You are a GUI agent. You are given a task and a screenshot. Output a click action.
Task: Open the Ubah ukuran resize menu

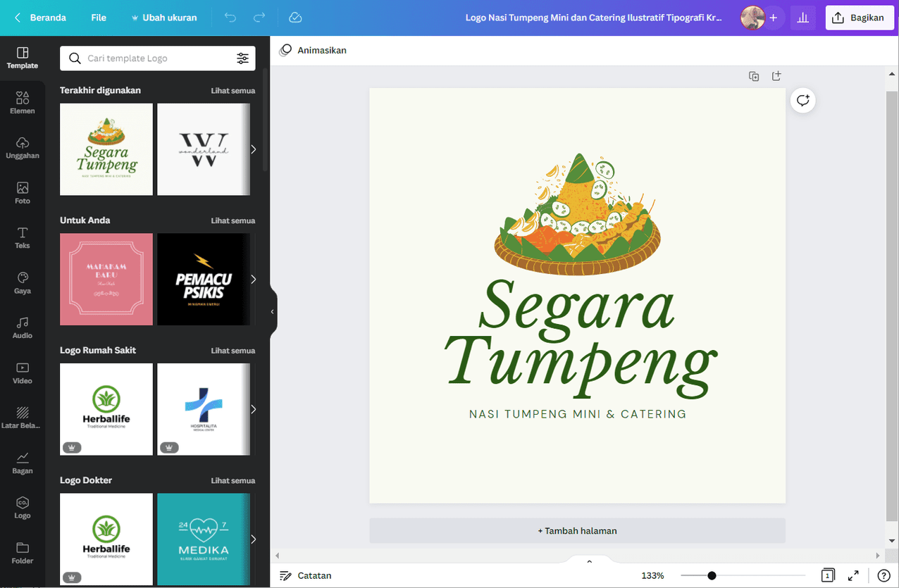[163, 18]
